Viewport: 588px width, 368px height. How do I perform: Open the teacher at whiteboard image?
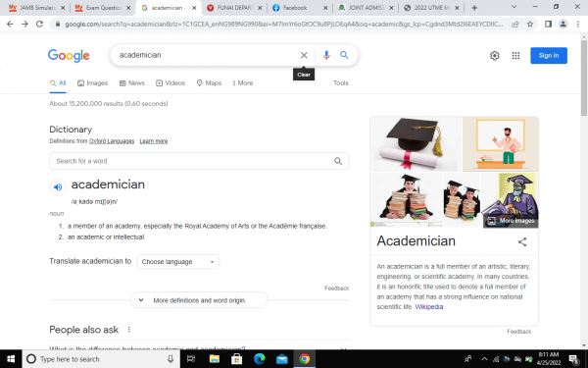point(500,144)
